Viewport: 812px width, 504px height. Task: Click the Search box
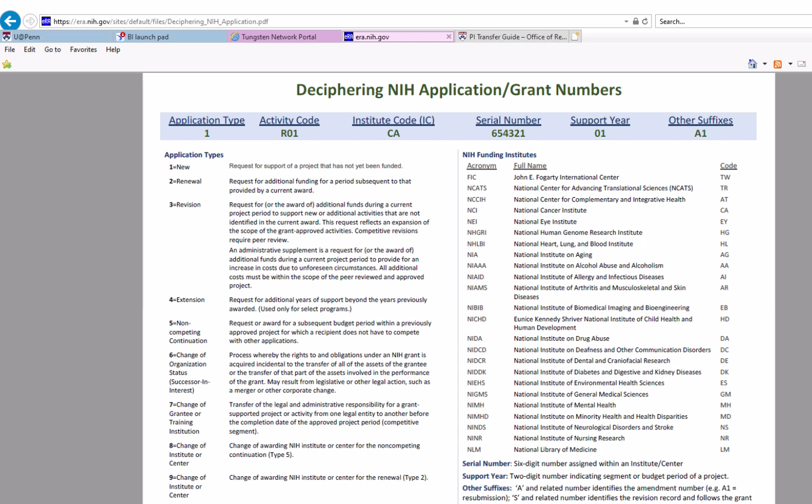pyautogui.click(x=734, y=21)
